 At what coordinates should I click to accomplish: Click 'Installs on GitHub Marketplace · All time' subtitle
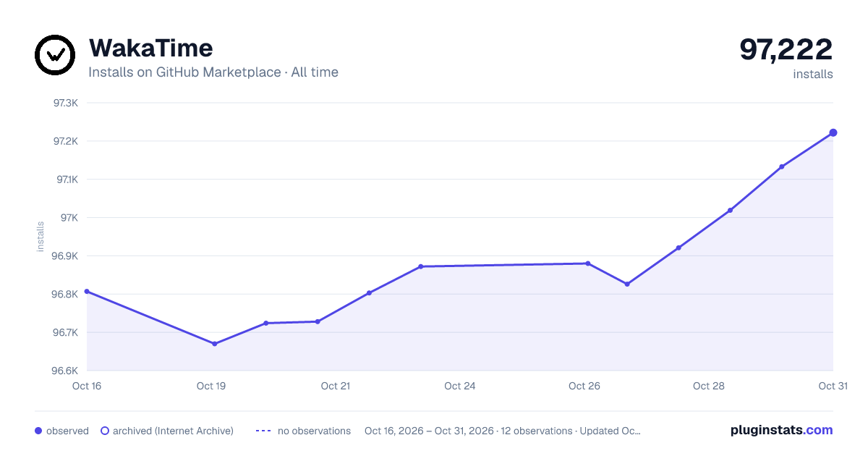(213, 72)
